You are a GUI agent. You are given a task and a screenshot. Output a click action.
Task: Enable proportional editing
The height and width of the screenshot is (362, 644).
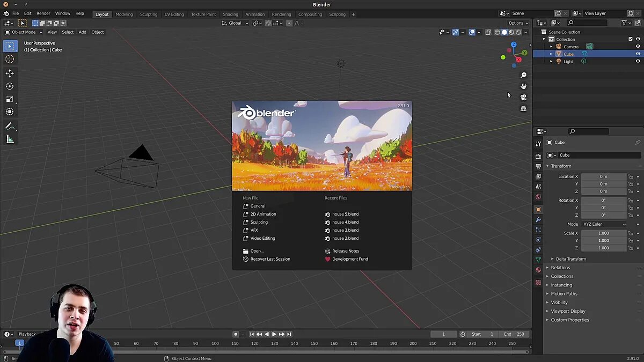289,23
